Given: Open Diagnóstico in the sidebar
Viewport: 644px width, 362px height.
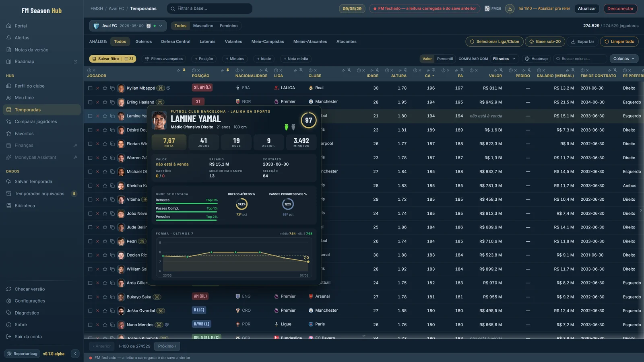Looking at the screenshot, I should (x=42, y=313).
